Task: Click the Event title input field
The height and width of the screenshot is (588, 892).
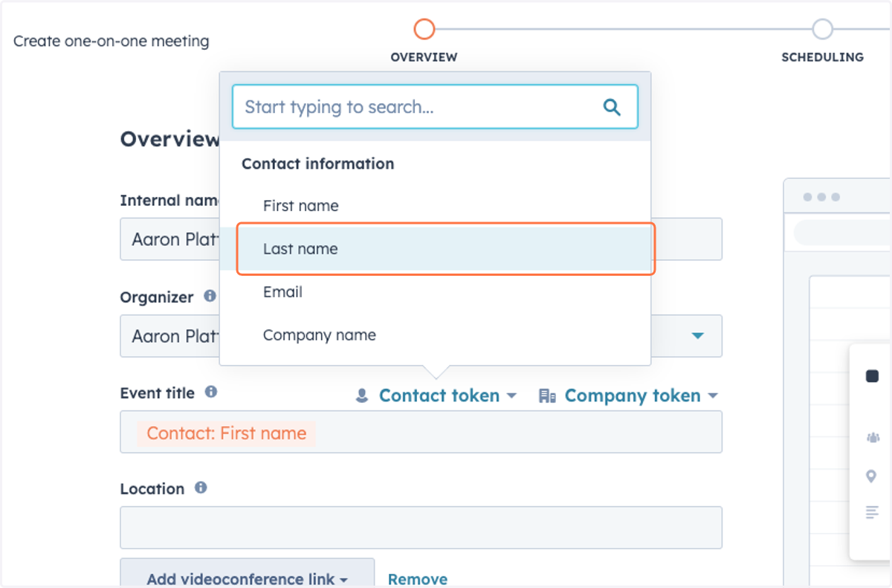Action: [421, 432]
